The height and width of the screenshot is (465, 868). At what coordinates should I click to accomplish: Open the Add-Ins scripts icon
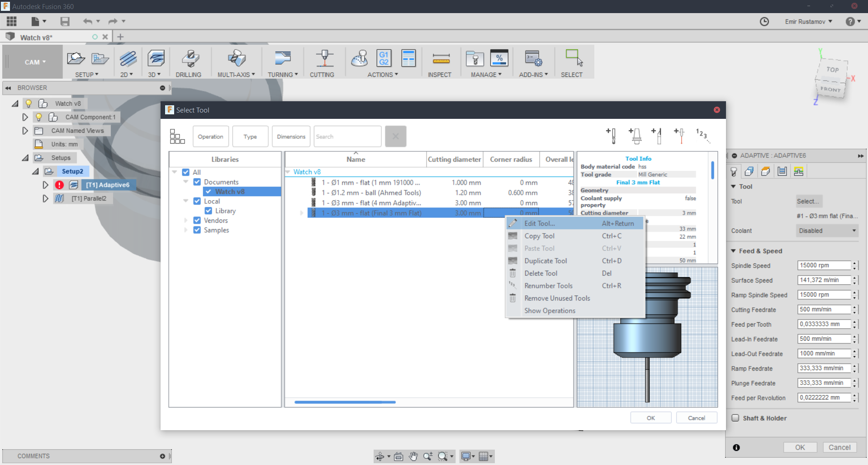point(533,58)
